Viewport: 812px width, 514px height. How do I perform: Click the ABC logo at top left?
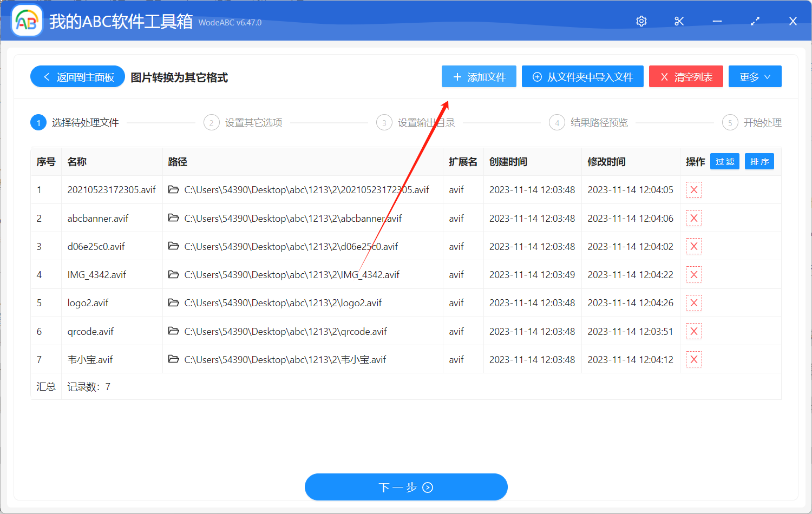pos(27,20)
